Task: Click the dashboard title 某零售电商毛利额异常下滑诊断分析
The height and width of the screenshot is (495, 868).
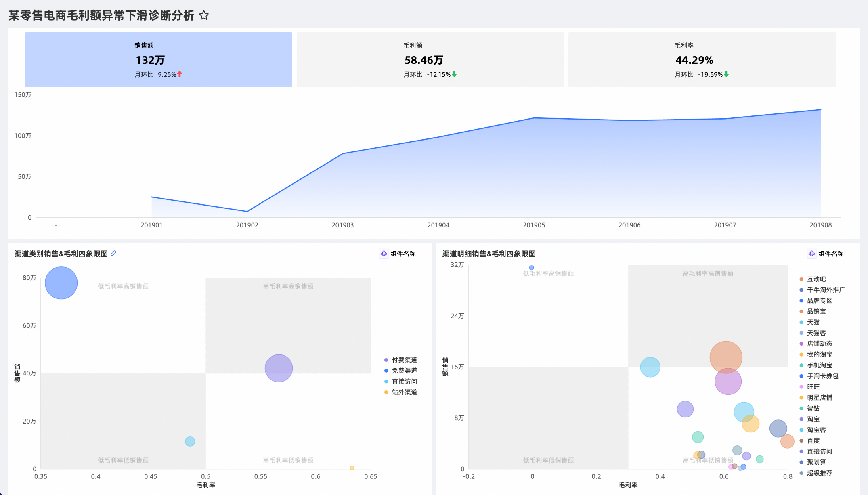Action: pos(101,15)
